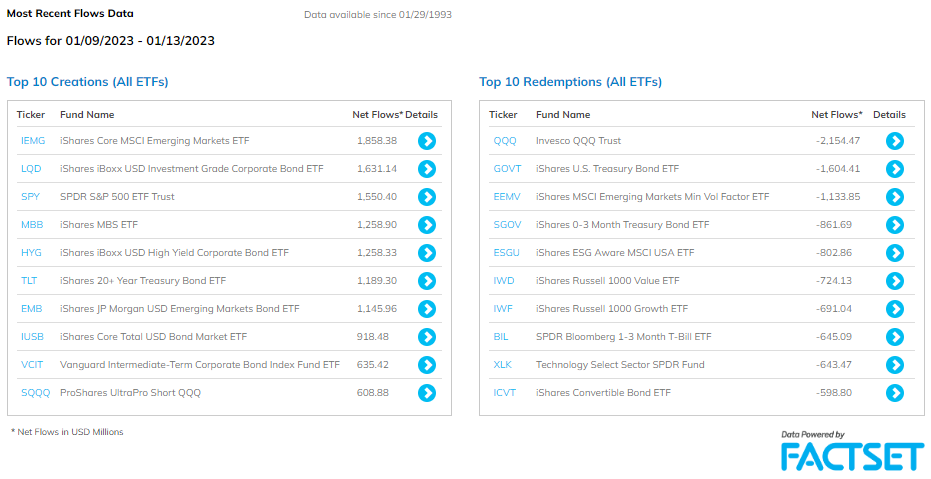Viewport: 931px width, 479px height.
Task: Open the LQD ticker link
Action: click(31, 169)
